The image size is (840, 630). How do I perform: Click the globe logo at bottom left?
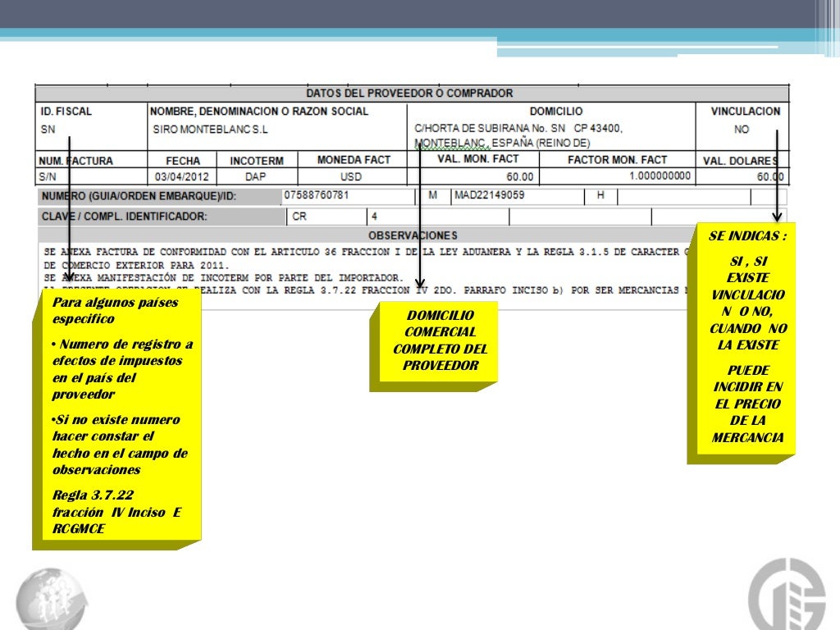coord(51,599)
